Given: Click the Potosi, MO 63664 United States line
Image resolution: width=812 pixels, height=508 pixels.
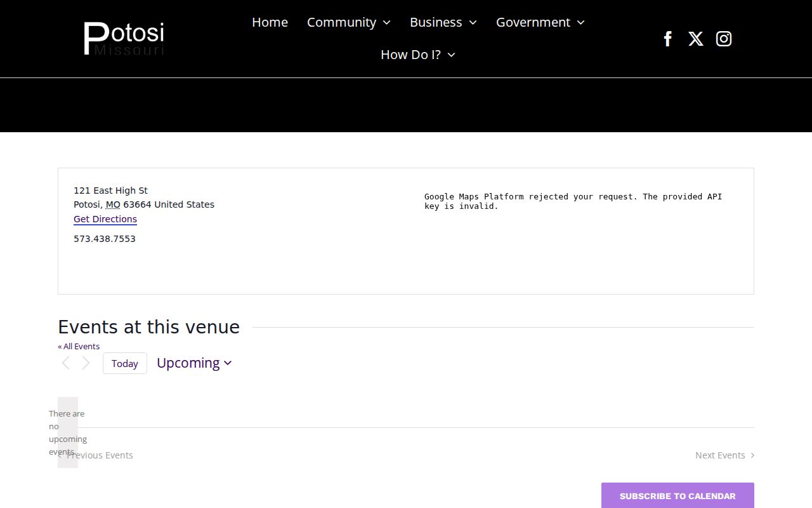Looking at the screenshot, I should click(144, 204).
